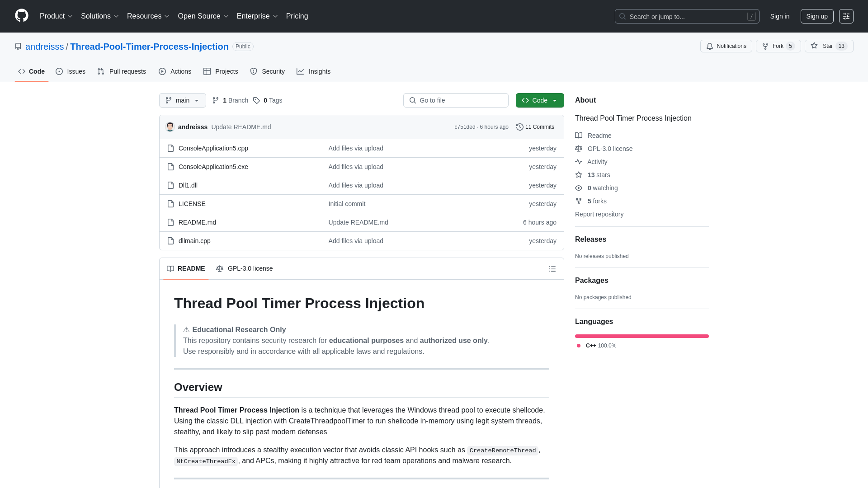Image resolution: width=868 pixels, height=488 pixels.
Task: Click the file icon beside Dll1.dll
Action: (170, 185)
